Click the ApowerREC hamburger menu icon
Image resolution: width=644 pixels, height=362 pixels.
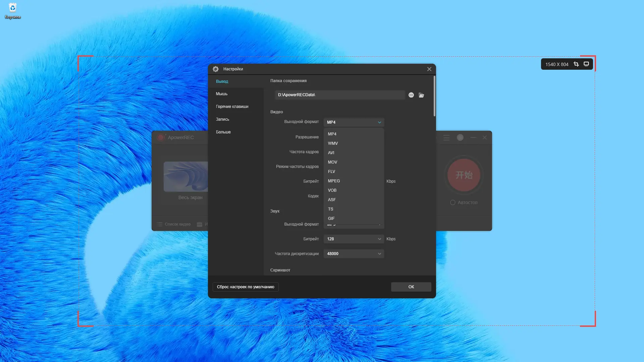(446, 138)
